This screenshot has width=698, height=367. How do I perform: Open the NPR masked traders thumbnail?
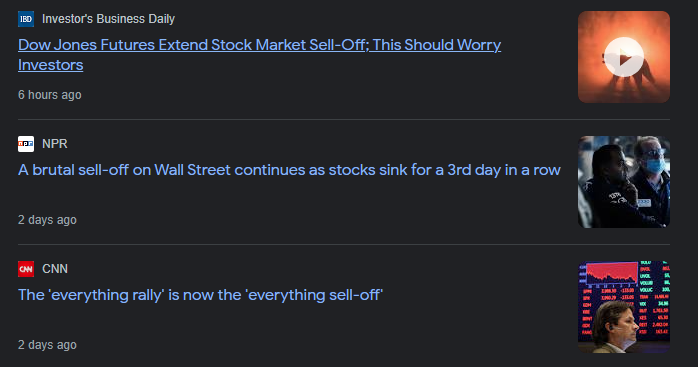click(624, 182)
